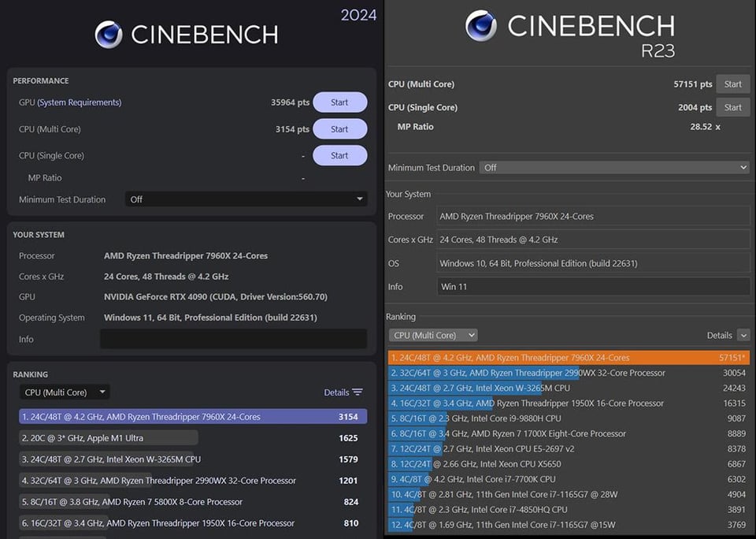Select the Ryzen 7 5800X ranking row

[193, 501]
